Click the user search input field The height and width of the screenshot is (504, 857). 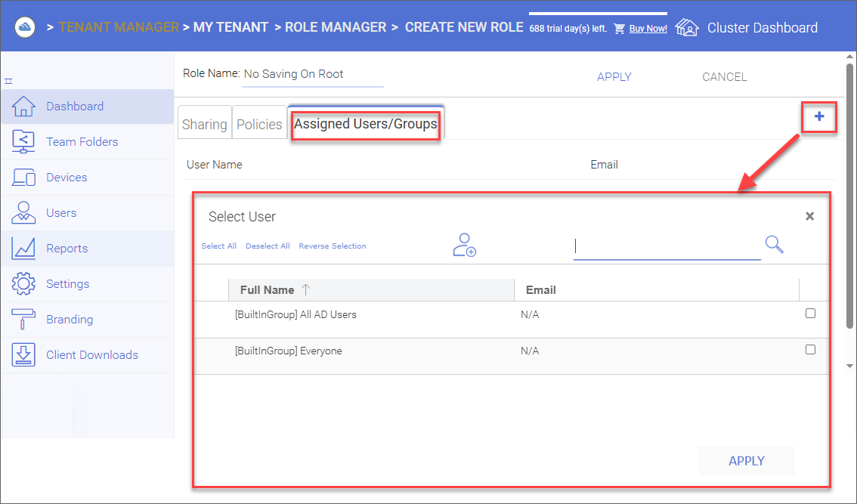click(667, 246)
